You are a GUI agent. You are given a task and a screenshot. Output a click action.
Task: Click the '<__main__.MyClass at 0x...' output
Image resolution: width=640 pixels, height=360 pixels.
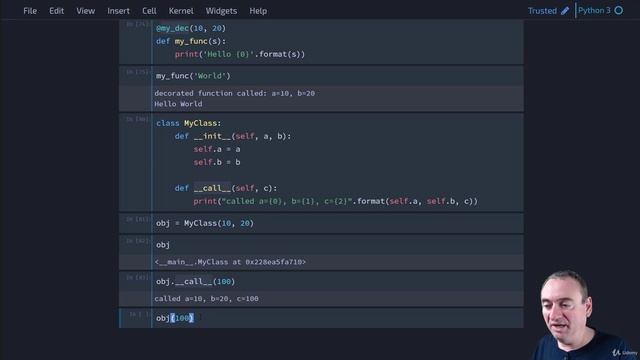(230, 262)
